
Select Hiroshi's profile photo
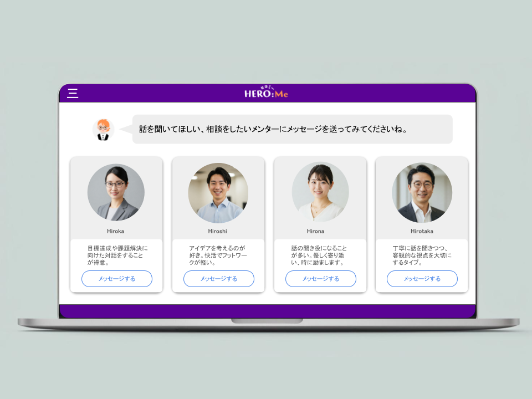click(218, 192)
